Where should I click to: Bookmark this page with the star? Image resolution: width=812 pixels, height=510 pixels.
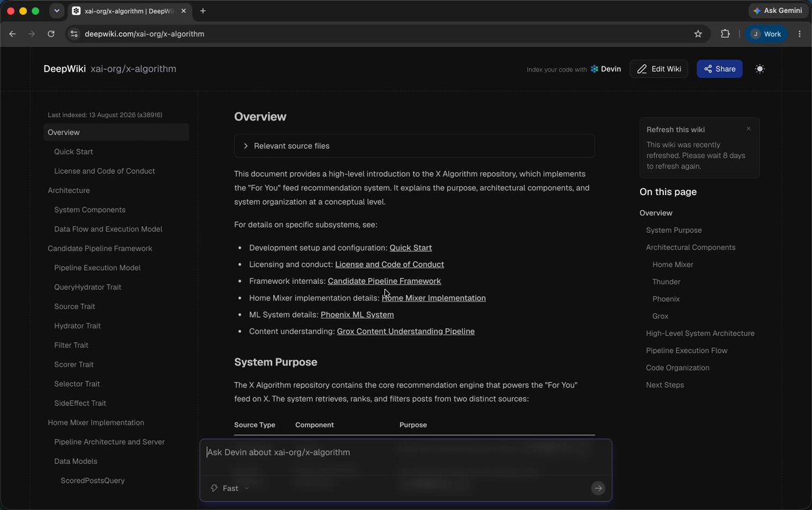click(698, 34)
